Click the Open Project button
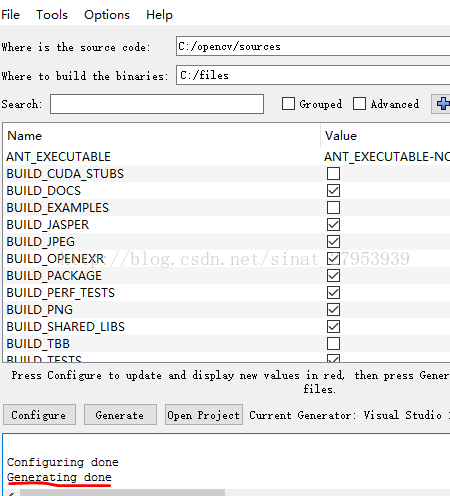Viewport: 450px width, 496px height. (x=204, y=415)
